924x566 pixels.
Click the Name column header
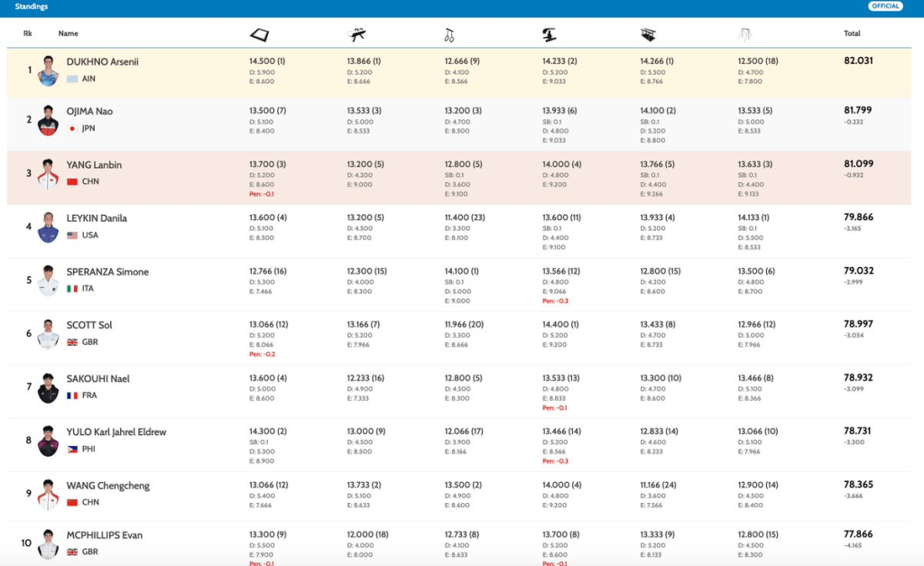(69, 33)
